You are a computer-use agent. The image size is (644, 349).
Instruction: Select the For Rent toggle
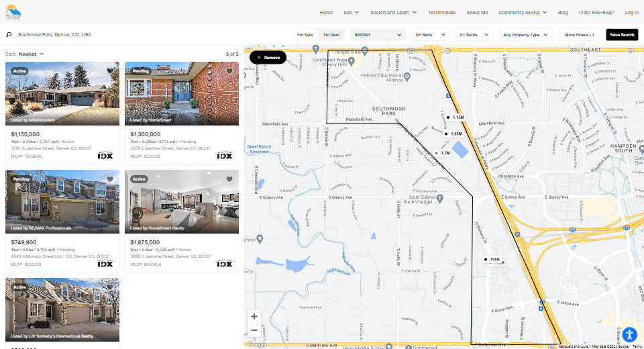tap(331, 35)
